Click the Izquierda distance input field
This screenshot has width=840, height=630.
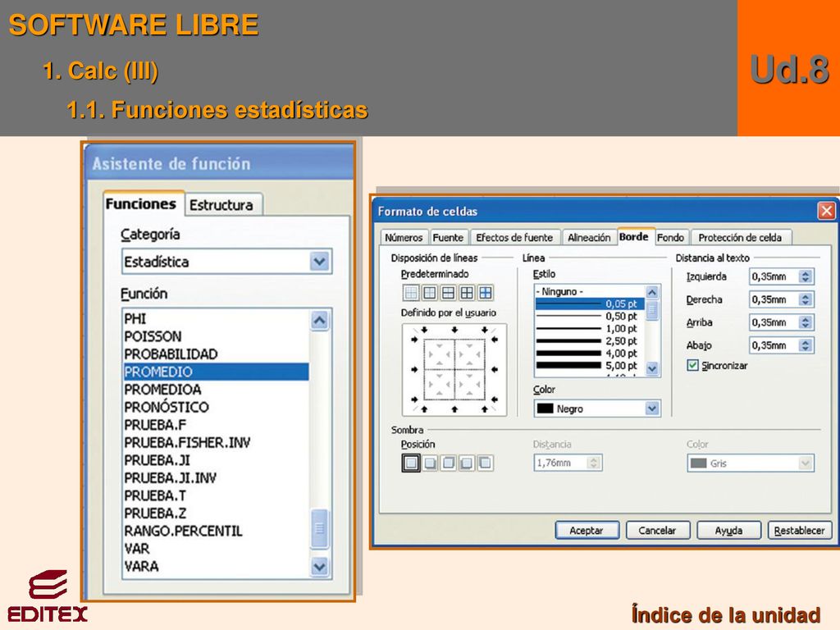pyautogui.click(x=774, y=276)
